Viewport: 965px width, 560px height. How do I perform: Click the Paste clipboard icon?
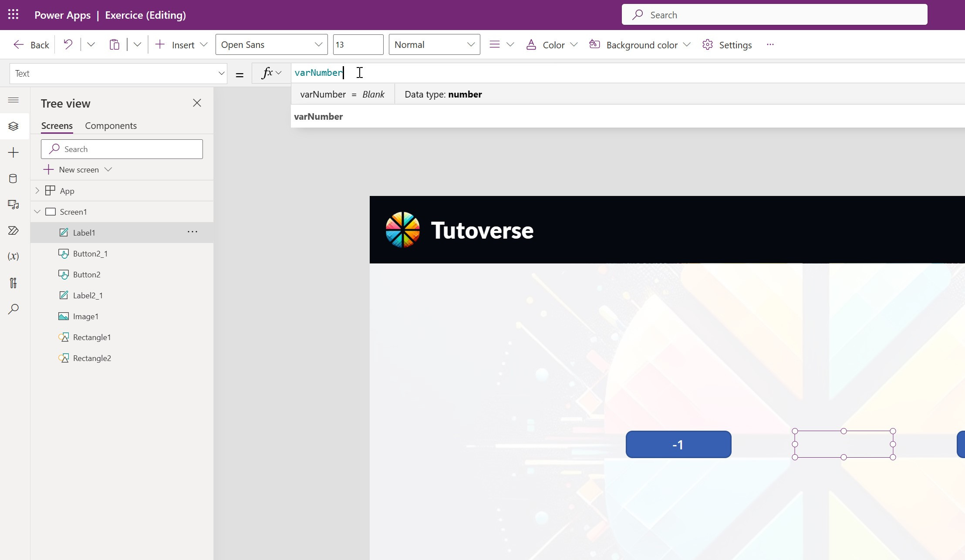point(114,44)
